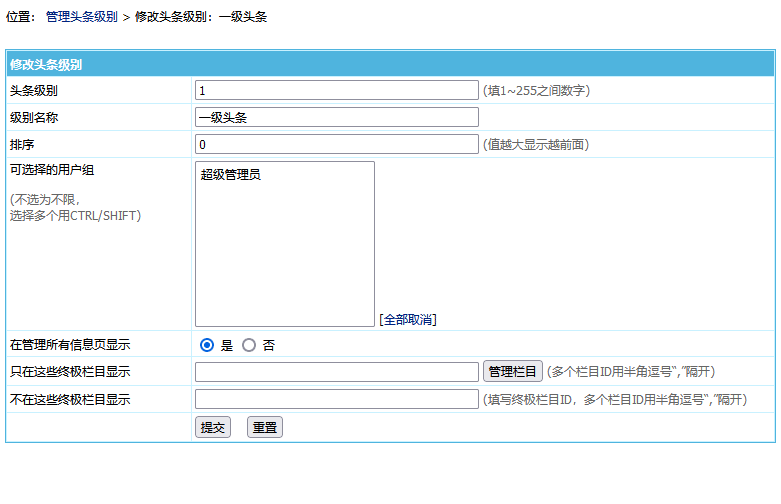
Task: Select 超级管理员 in the user group list
Action: click(231, 175)
